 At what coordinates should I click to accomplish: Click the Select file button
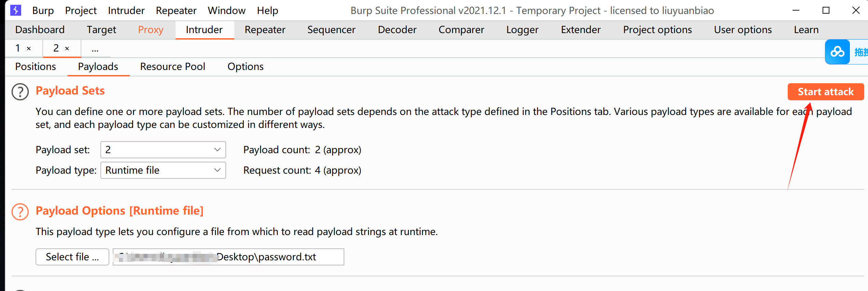[x=72, y=257]
